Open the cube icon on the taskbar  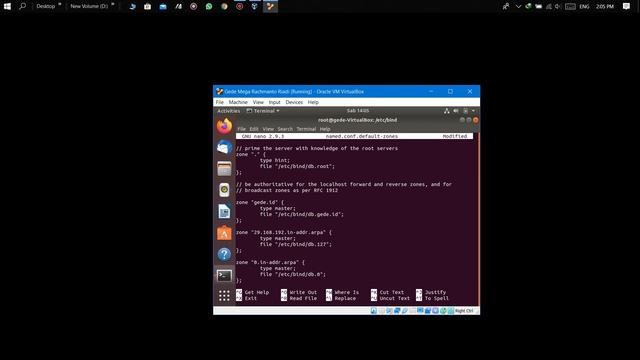tap(255, 6)
